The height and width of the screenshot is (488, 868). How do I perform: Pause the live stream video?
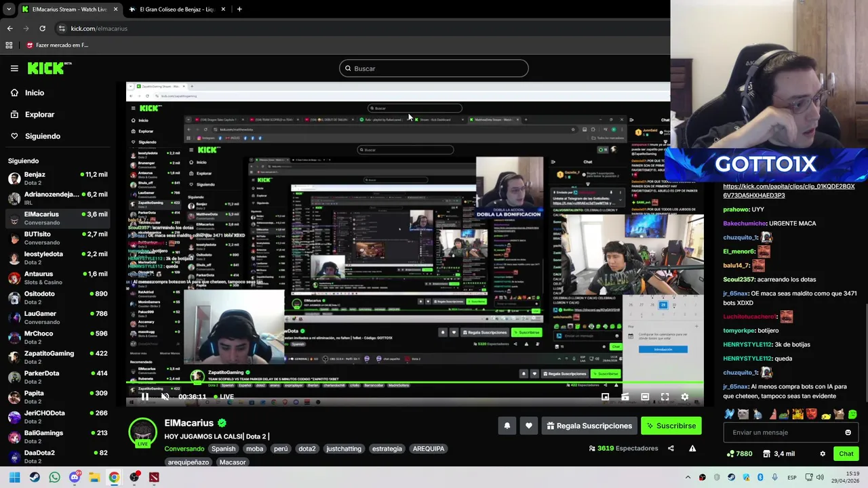144,396
